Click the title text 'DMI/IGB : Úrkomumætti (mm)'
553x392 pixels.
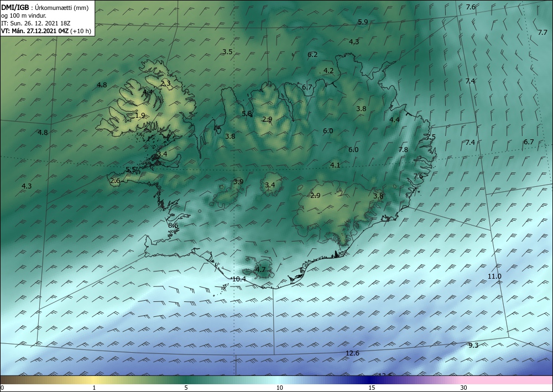click(45, 8)
